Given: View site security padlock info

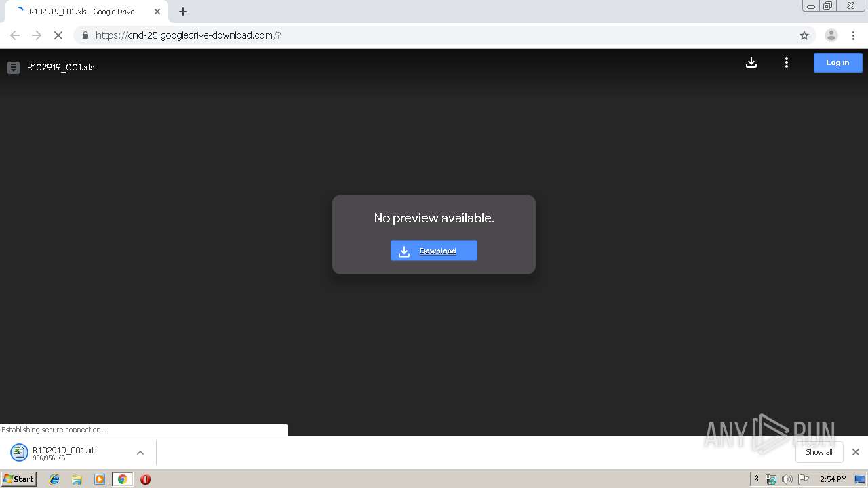Looking at the screenshot, I should click(85, 35).
